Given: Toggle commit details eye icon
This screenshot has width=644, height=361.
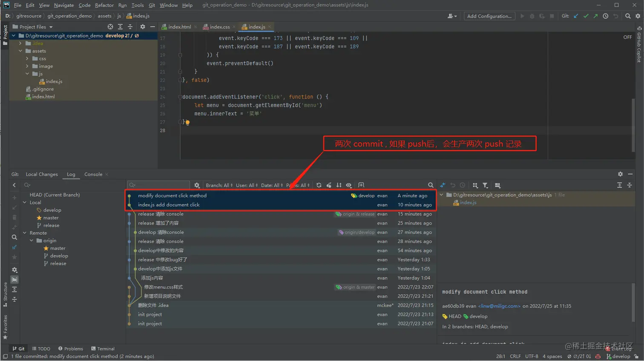Looking at the screenshot, I should (x=349, y=185).
